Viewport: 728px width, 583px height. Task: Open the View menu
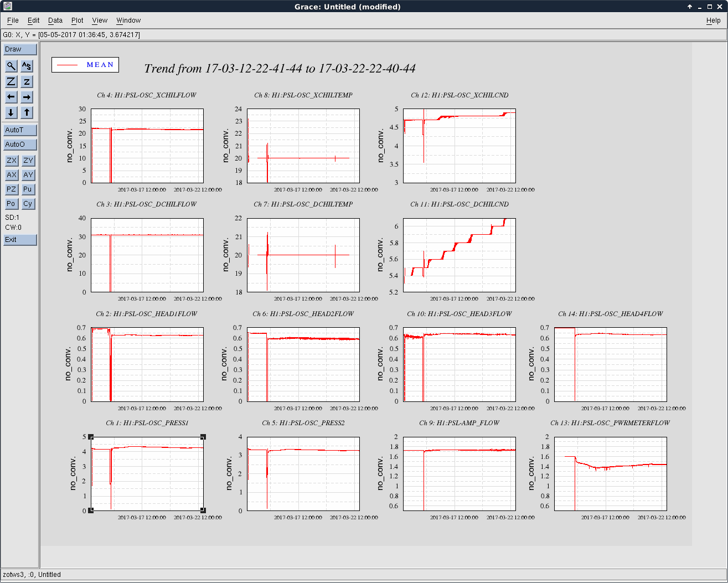coord(100,20)
